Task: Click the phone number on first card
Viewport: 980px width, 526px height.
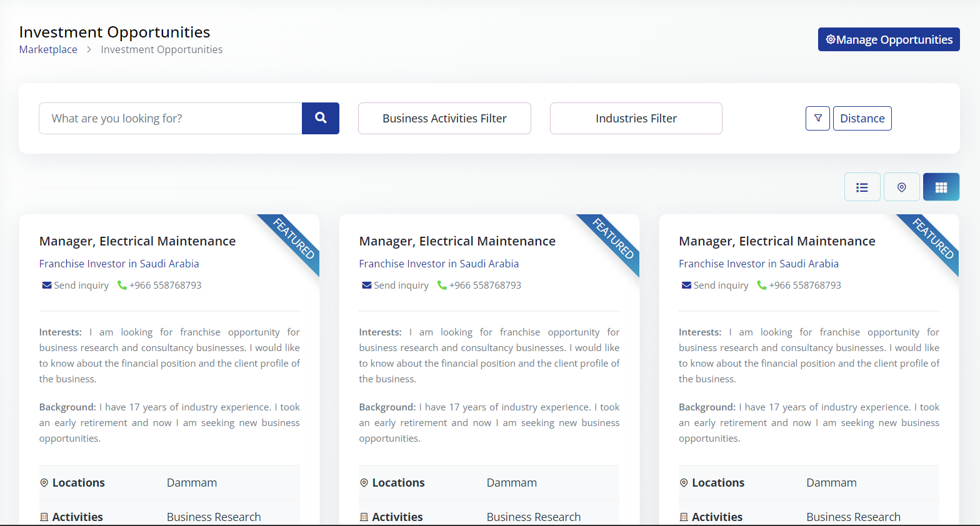Action: coord(165,285)
